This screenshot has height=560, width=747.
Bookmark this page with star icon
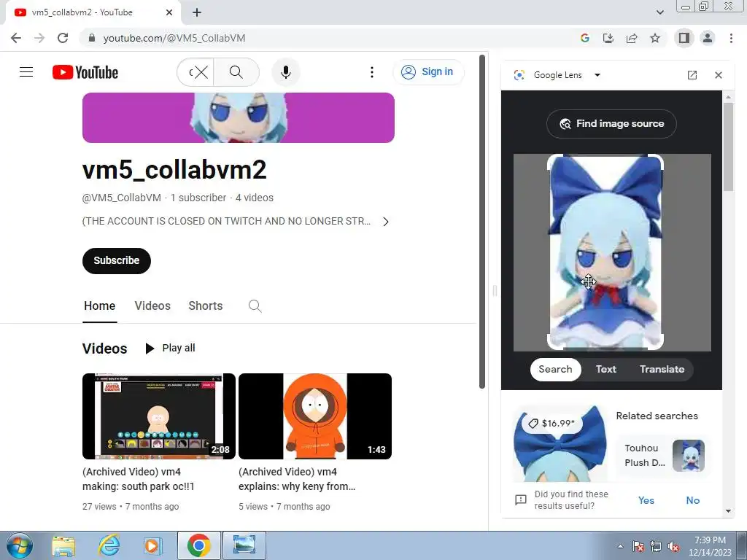pos(655,38)
